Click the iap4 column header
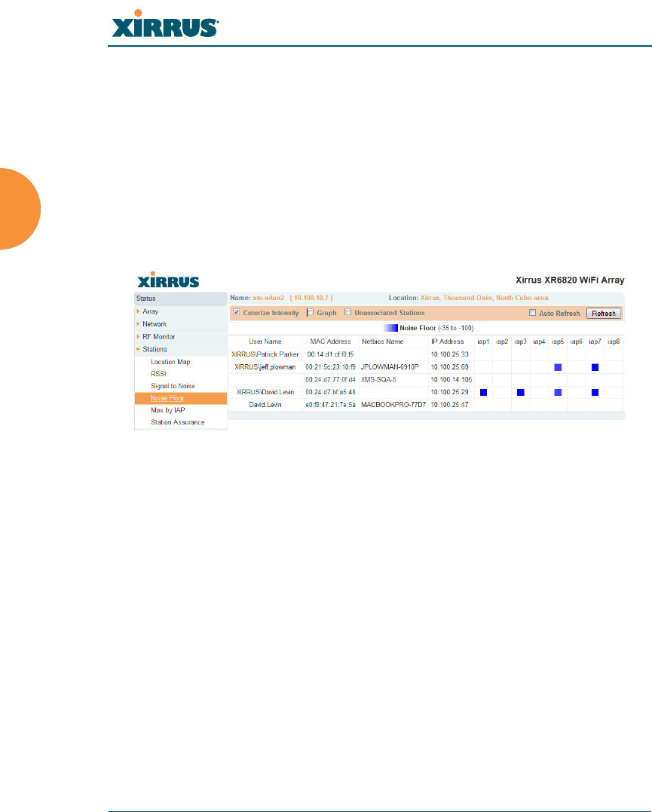Image resolution: width=652 pixels, height=812 pixels. click(x=539, y=342)
